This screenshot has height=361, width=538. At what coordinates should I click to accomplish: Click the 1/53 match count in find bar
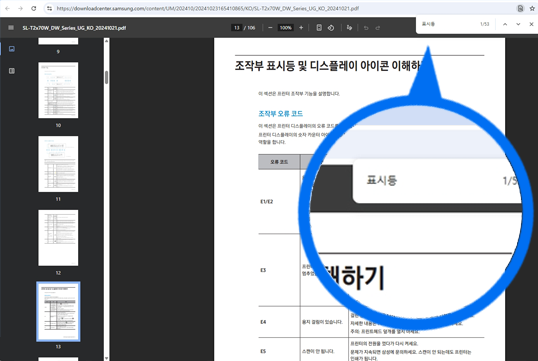484,24
